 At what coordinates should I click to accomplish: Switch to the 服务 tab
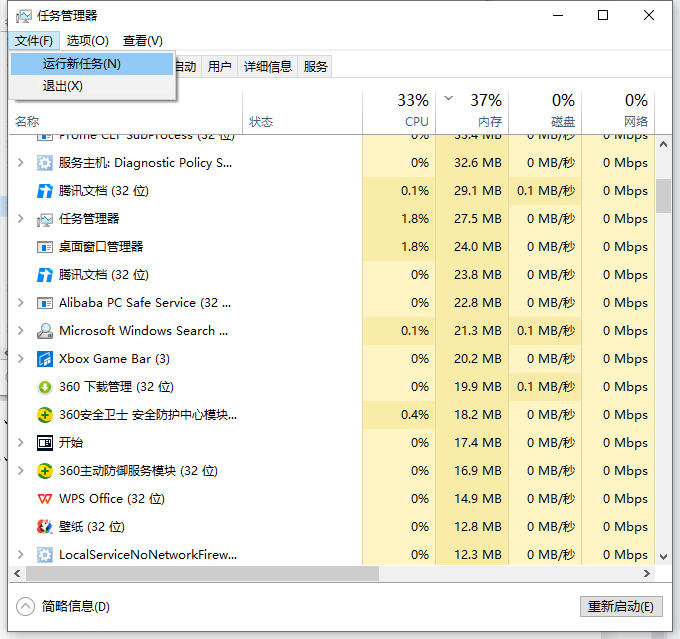tap(316, 67)
